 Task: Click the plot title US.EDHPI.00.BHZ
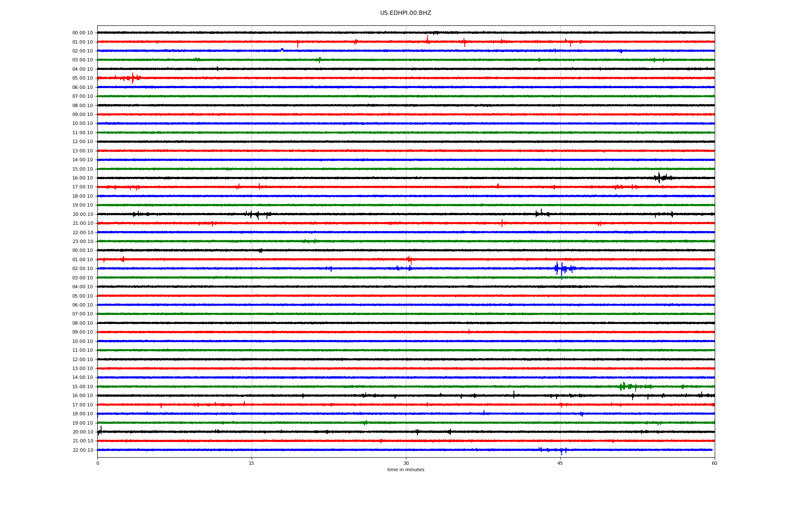click(405, 13)
